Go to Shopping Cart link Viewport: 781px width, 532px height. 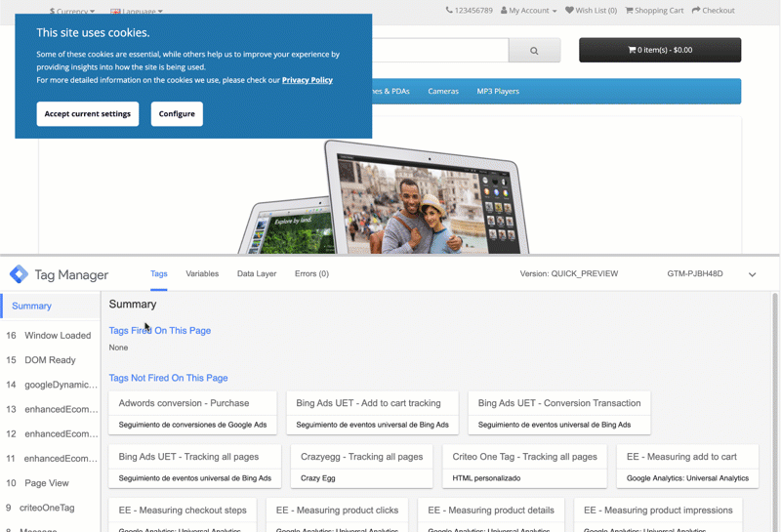pos(654,11)
